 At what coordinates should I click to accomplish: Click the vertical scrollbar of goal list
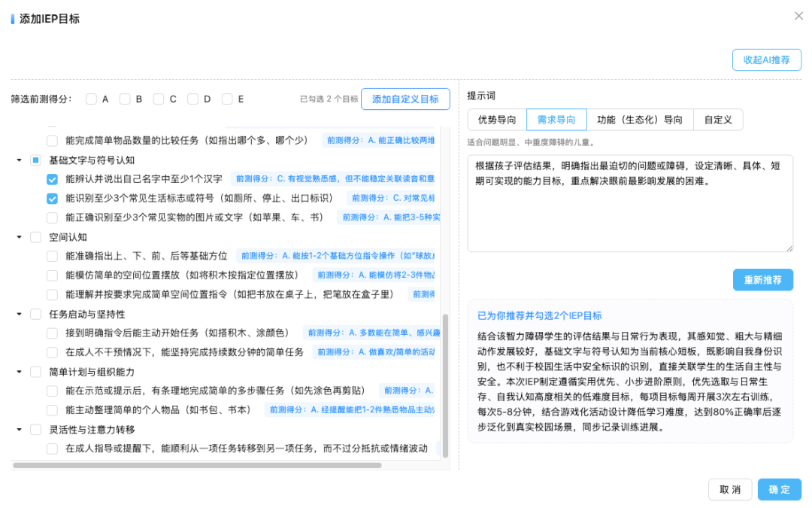point(445,385)
